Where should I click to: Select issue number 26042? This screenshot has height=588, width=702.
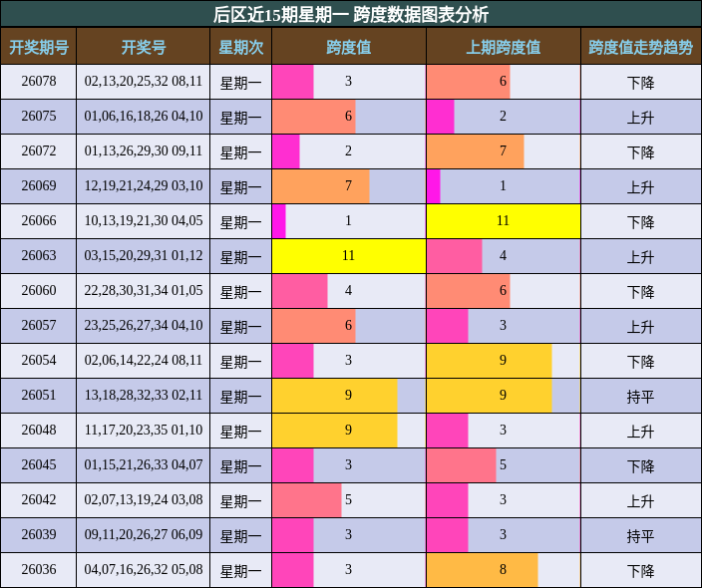click(39, 500)
